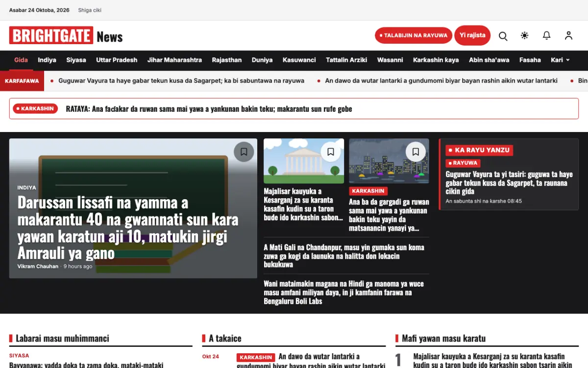Open the Wasanni section
The width and height of the screenshot is (588, 368).
click(390, 60)
